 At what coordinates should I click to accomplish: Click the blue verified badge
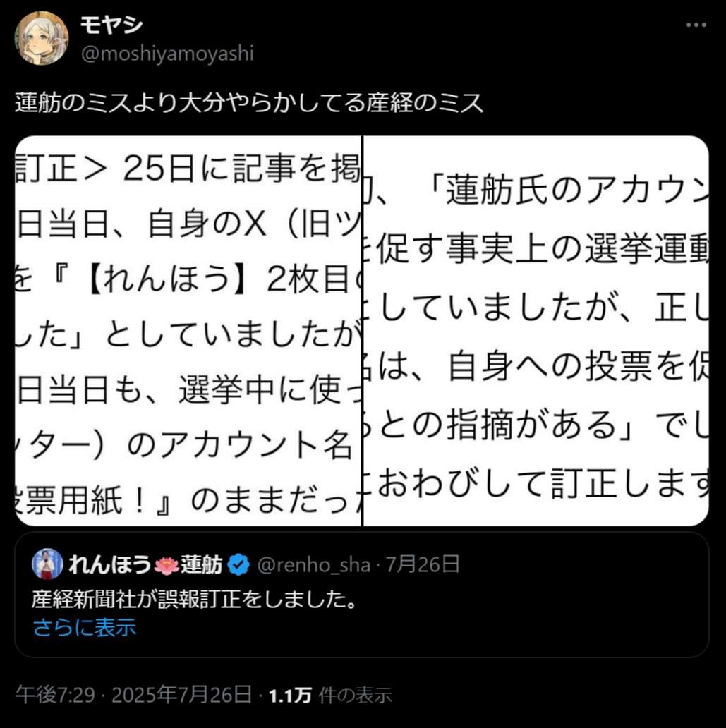pyautogui.click(x=238, y=564)
